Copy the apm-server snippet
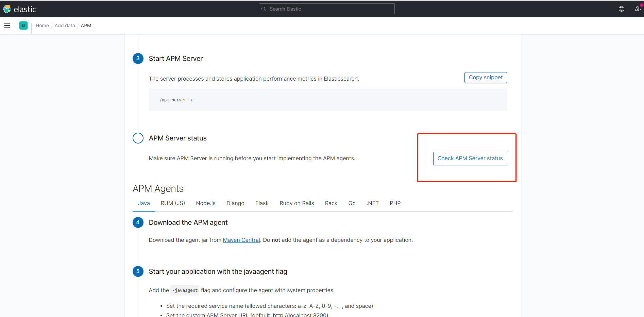 [486, 78]
